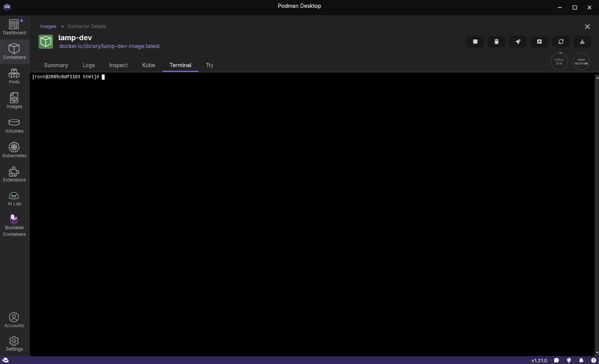Export container with download icon
This screenshot has height=364, width=599.
[x=582, y=42]
